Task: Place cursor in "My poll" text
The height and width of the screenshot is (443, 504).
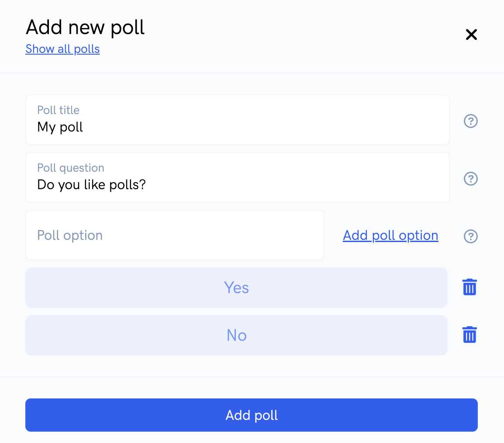Action: click(x=60, y=127)
